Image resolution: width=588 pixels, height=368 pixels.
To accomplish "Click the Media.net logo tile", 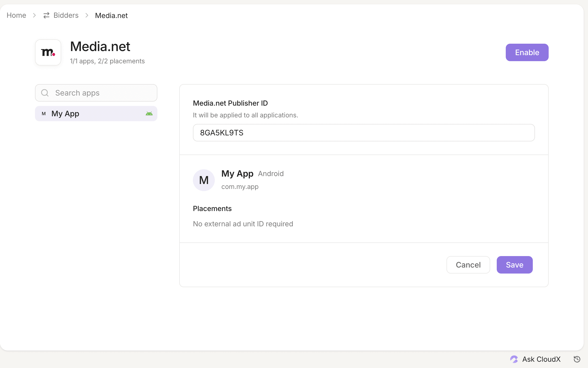I will (48, 52).
